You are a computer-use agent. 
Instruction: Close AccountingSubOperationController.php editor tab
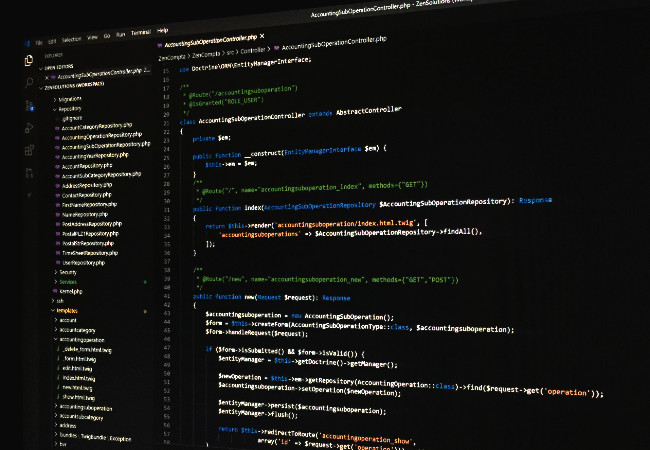[262, 36]
